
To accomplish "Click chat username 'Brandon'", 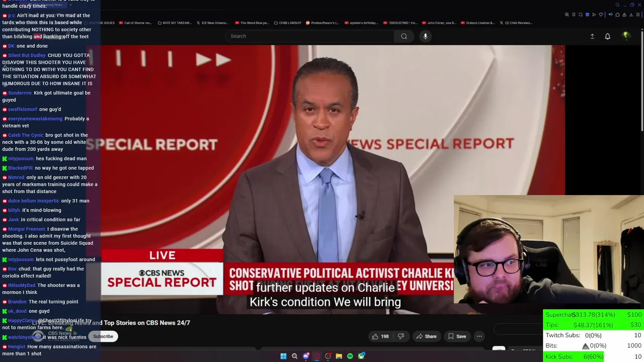I will tap(17, 302).
